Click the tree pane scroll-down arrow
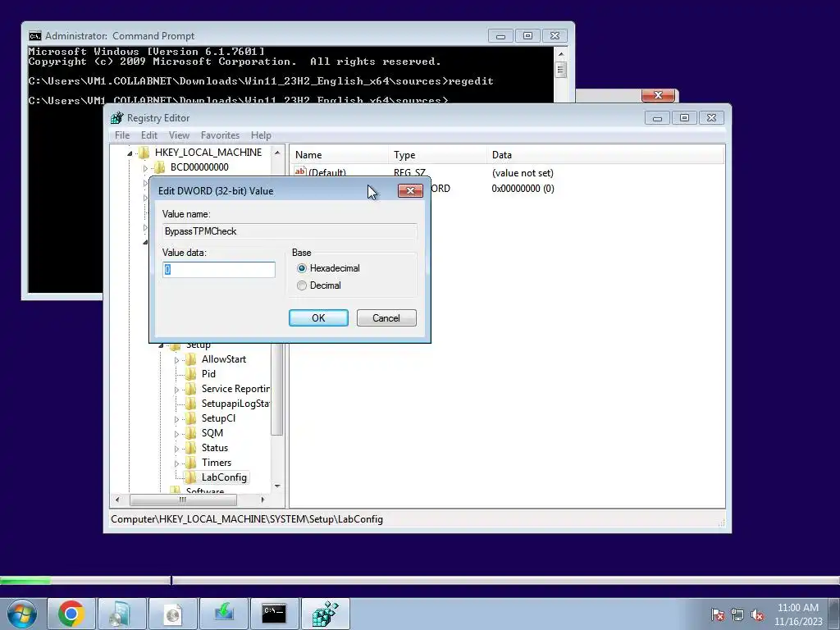840x630 pixels. click(277, 486)
